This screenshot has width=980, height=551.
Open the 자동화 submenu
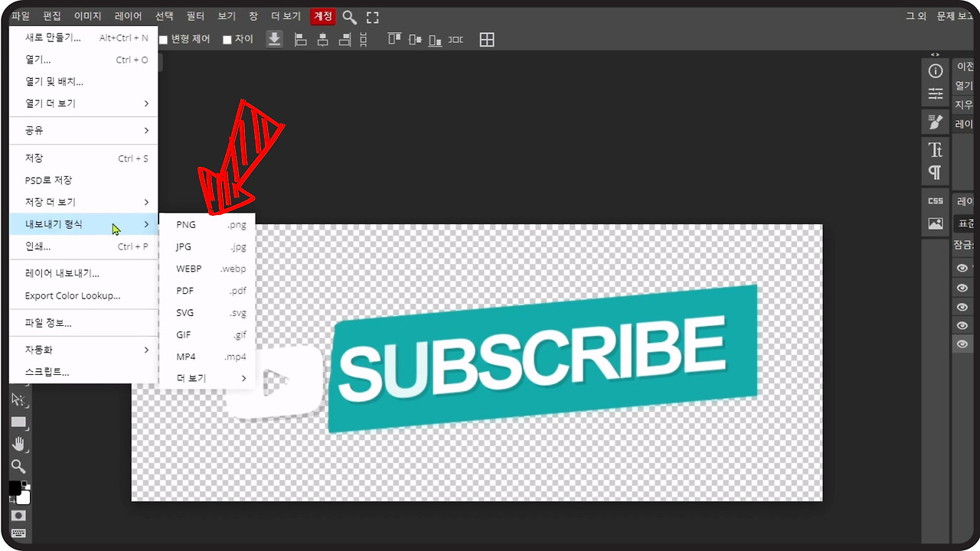click(86, 350)
